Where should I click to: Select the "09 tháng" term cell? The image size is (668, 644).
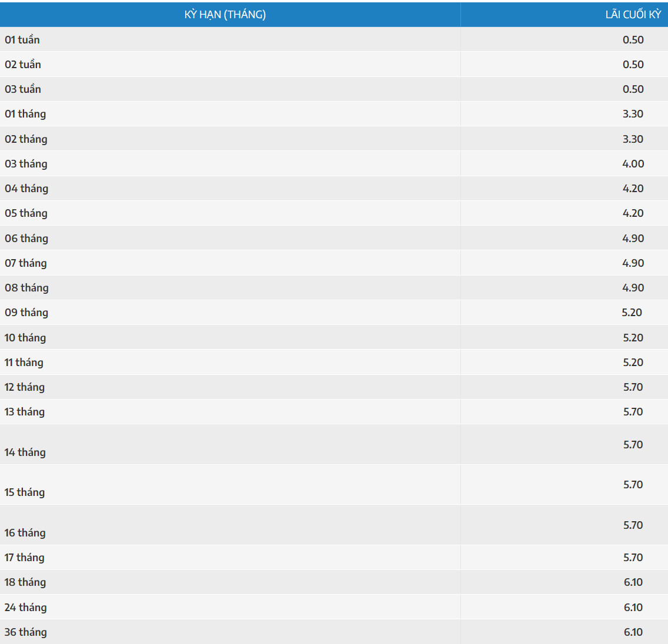click(26, 313)
